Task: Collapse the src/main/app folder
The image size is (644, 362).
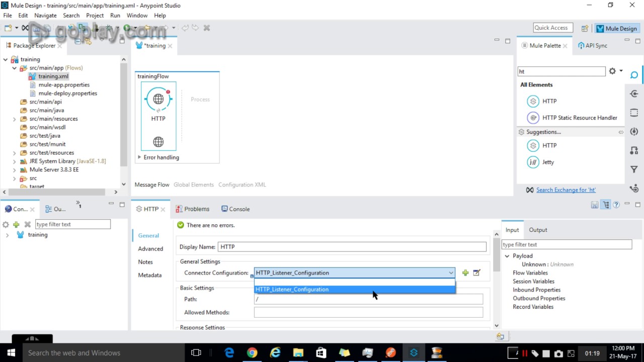Action: 15,68
